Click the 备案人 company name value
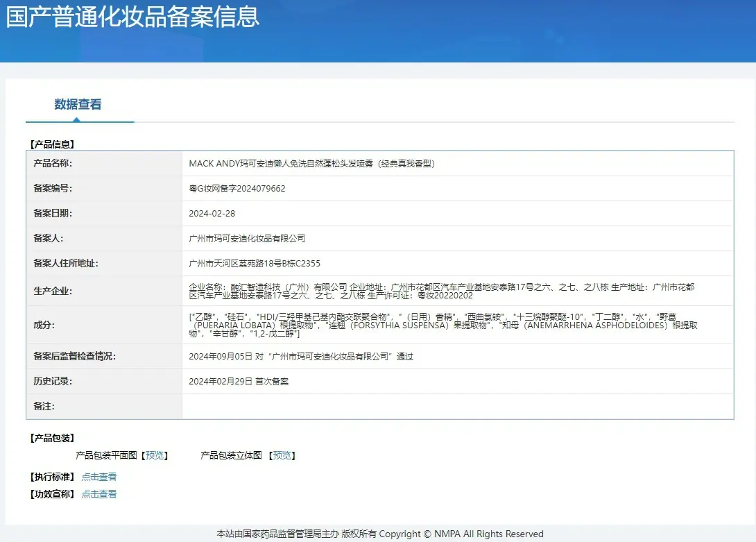Viewport: 756px width, 542px height. coord(247,239)
